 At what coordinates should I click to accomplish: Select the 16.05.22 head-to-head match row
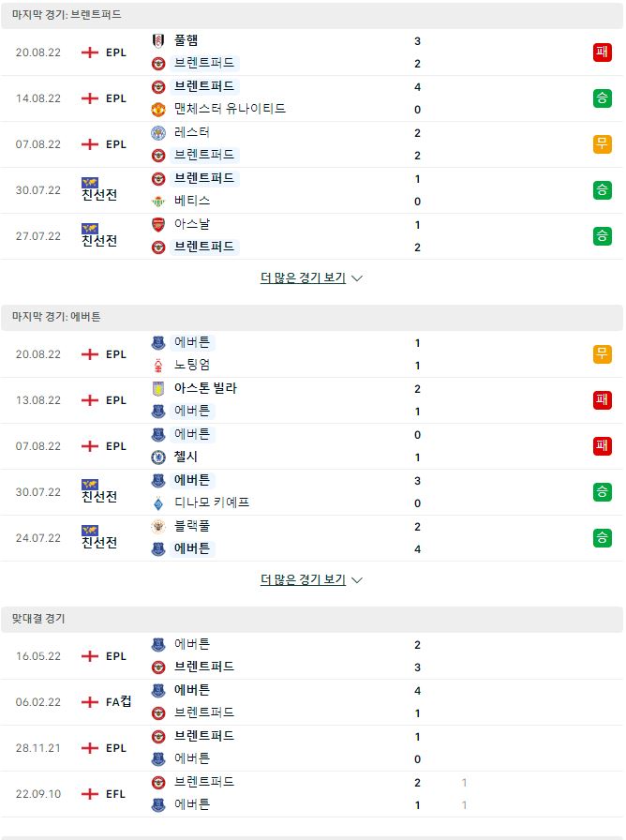pos(313,656)
